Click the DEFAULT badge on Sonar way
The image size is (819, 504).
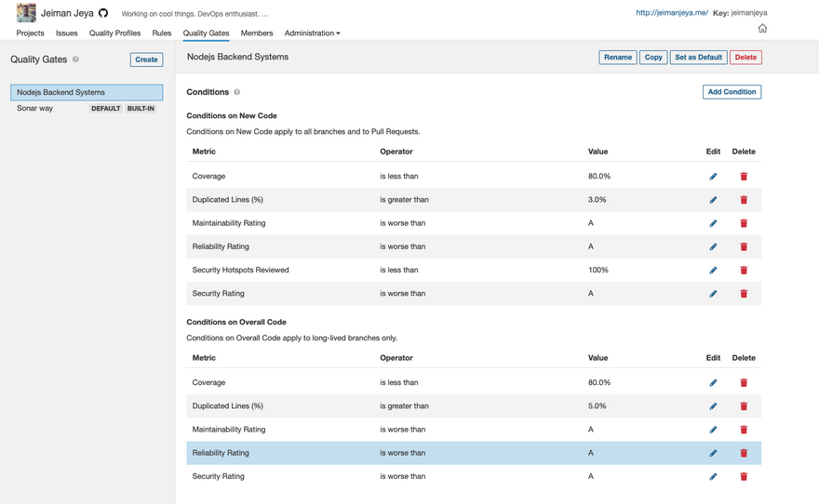pyautogui.click(x=105, y=109)
